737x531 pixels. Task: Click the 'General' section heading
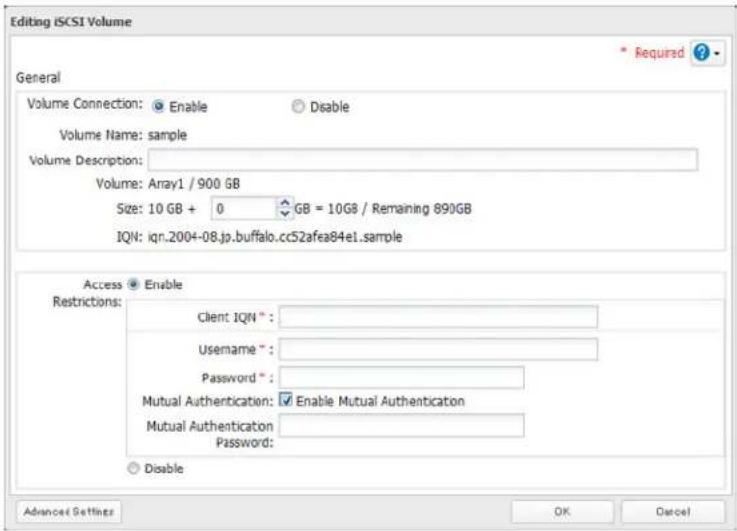click(x=38, y=78)
